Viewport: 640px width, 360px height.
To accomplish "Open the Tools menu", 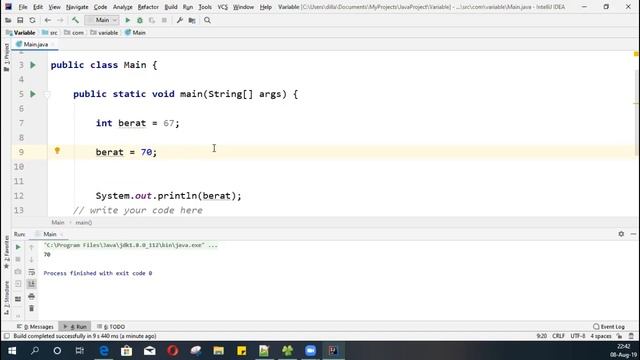I will click(205, 7).
